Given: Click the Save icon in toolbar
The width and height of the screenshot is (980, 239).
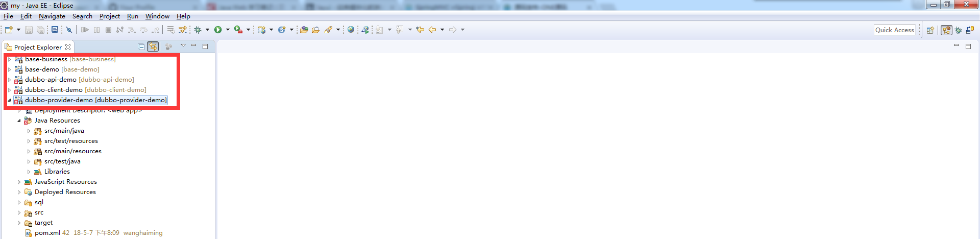Looking at the screenshot, I should tap(29, 30).
